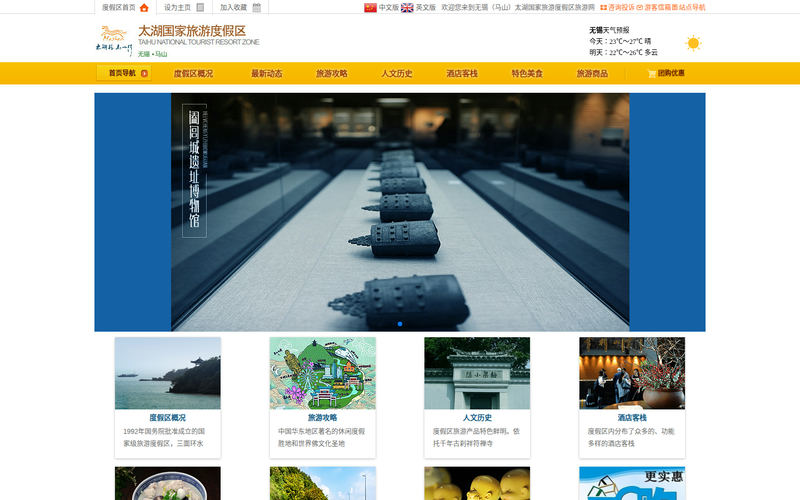Open the 度假区首页 link
This screenshot has height=500, width=800.
coord(119,8)
